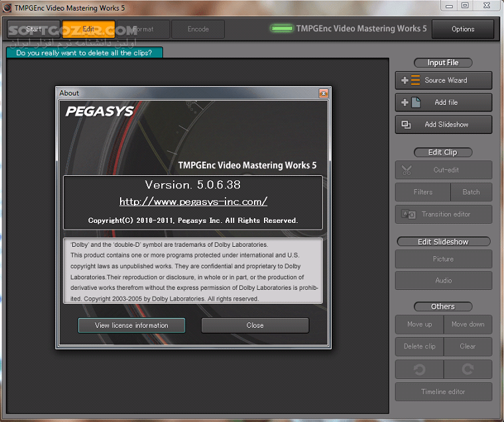Go to the Encode tab
Image resolution: width=504 pixels, height=422 pixels.
coord(198,29)
